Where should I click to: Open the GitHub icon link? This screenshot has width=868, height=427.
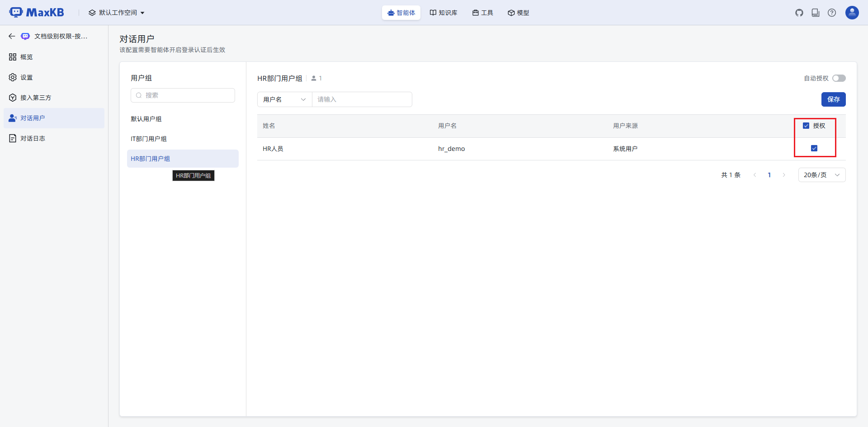pos(799,13)
